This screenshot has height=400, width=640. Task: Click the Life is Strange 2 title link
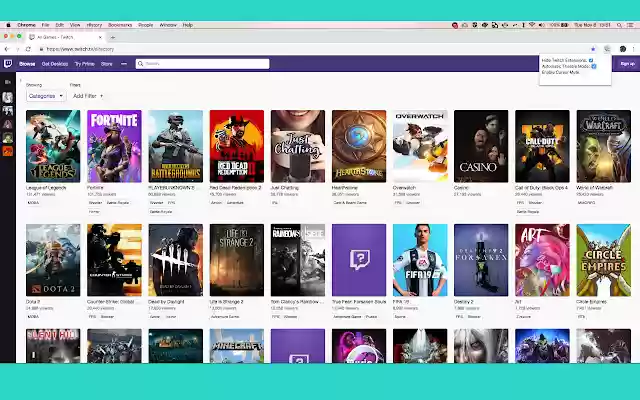pos(227,302)
